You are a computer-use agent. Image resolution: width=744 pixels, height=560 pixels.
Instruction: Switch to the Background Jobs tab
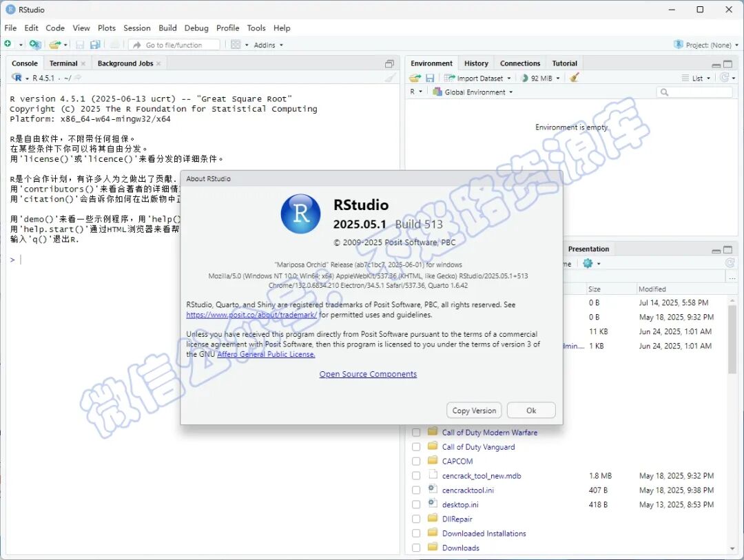tap(125, 63)
